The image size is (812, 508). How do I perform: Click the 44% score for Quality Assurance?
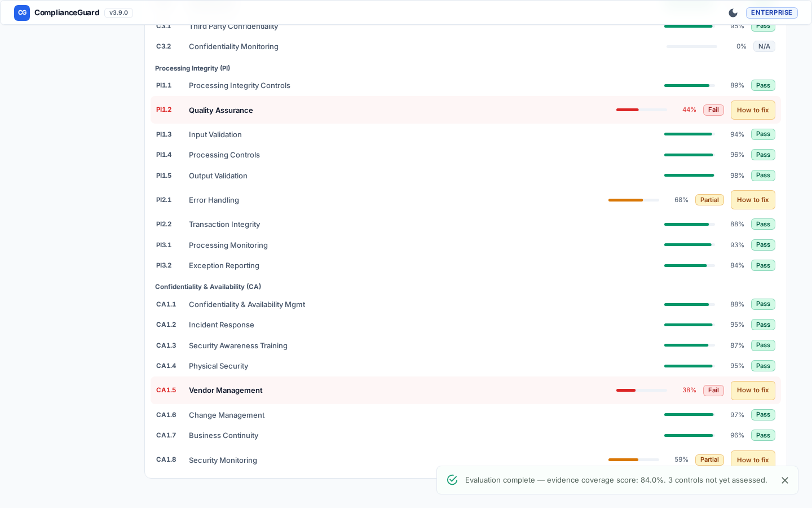(689, 110)
